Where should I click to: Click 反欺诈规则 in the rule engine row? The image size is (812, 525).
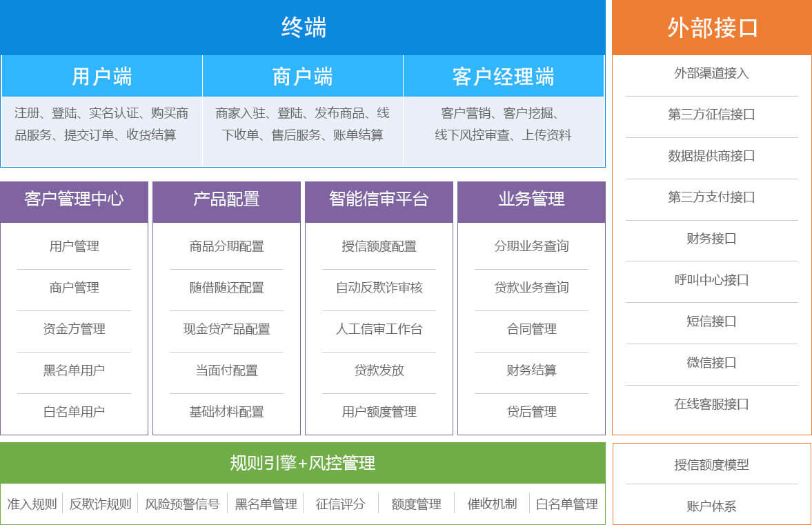(100, 504)
